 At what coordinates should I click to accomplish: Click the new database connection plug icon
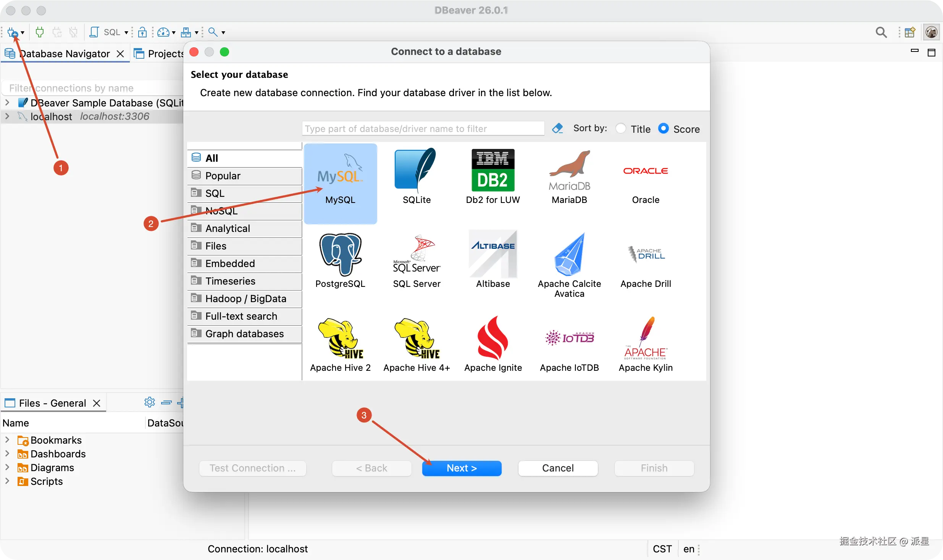(x=13, y=32)
